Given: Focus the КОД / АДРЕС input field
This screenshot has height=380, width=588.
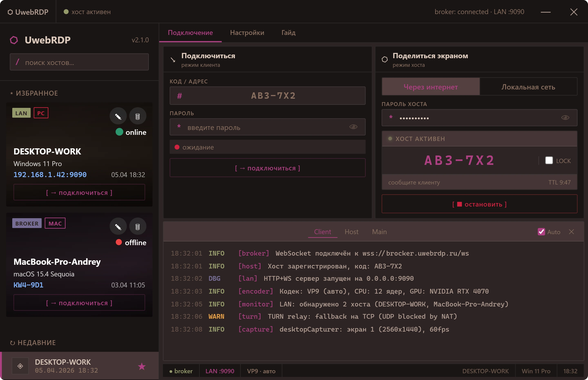Looking at the screenshot, I should pyautogui.click(x=267, y=96).
